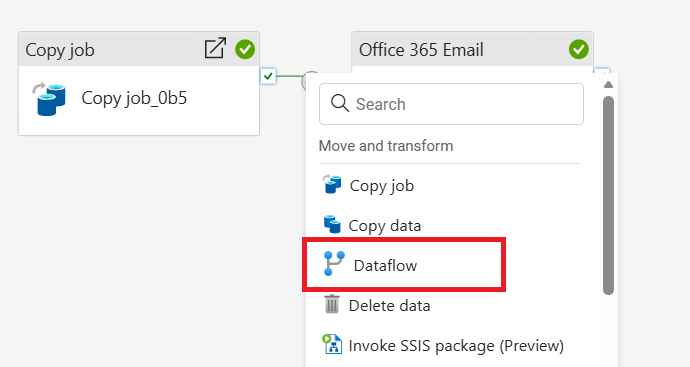Click the activity list scrollbar thumb
The width and height of the screenshot is (690, 367).
pos(608,196)
